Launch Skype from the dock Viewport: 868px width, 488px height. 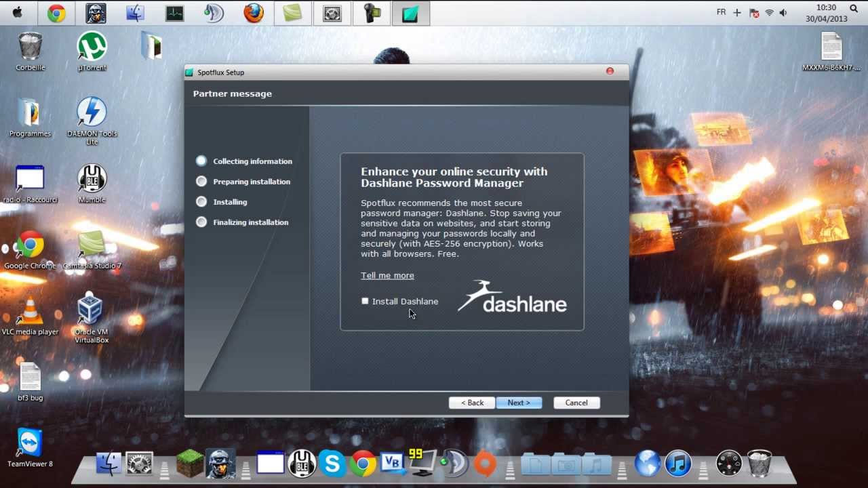332,464
